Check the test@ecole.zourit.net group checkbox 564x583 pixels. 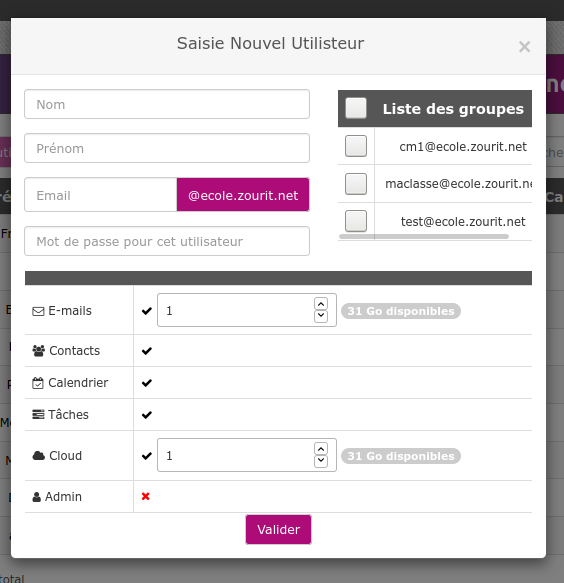point(356,221)
